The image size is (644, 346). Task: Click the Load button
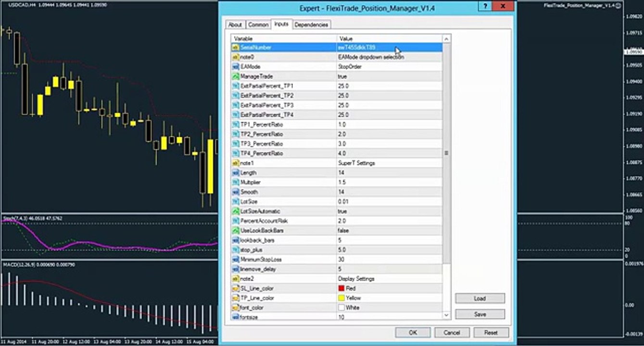point(480,298)
